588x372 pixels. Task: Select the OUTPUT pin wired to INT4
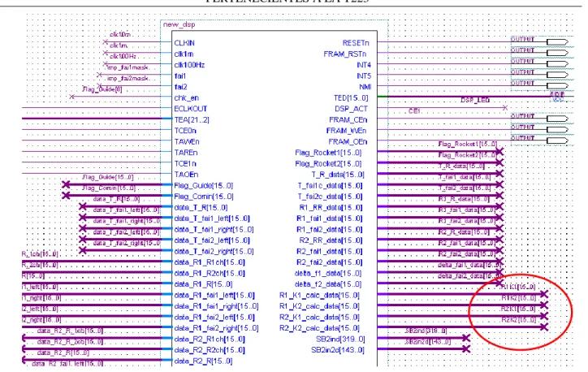[557, 64]
